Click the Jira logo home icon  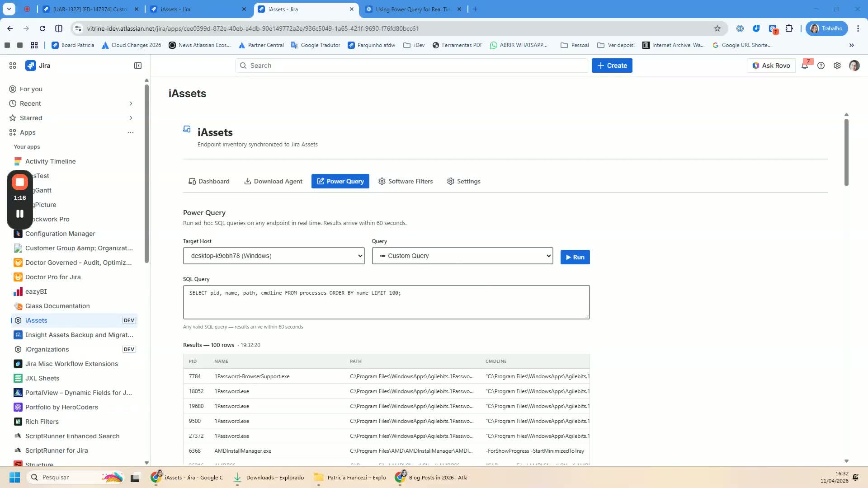(x=31, y=66)
